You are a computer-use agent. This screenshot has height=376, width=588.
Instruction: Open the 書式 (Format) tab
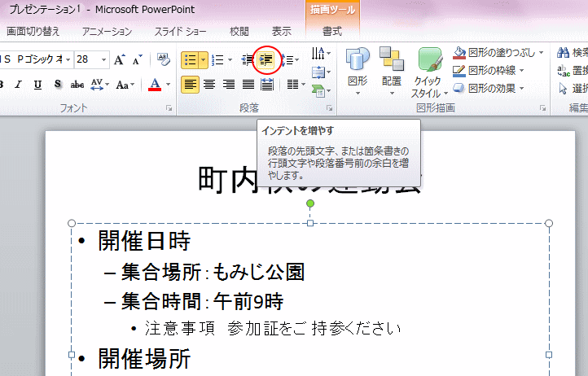(332, 31)
